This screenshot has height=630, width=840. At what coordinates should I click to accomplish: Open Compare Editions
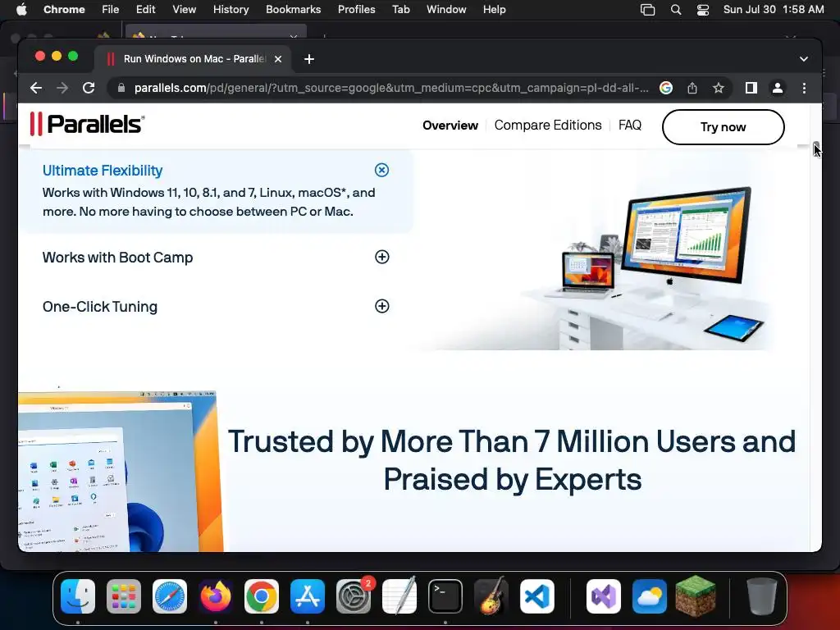547,126
